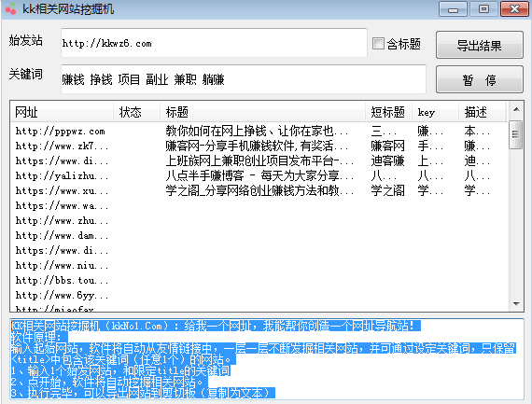Screen dimensions: 532x404
Task: Click log line 执行完毕,可以导出网站到剪切板
Action: [143, 393]
